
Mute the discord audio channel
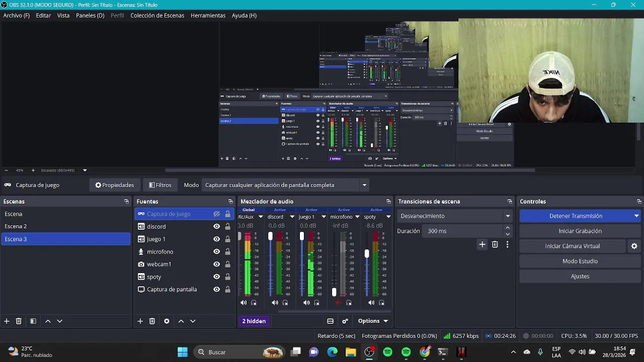click(x=275, y=303)
